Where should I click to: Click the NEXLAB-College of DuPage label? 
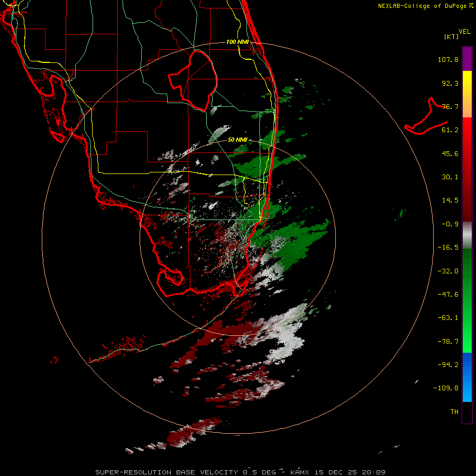(x=425, y=6)
